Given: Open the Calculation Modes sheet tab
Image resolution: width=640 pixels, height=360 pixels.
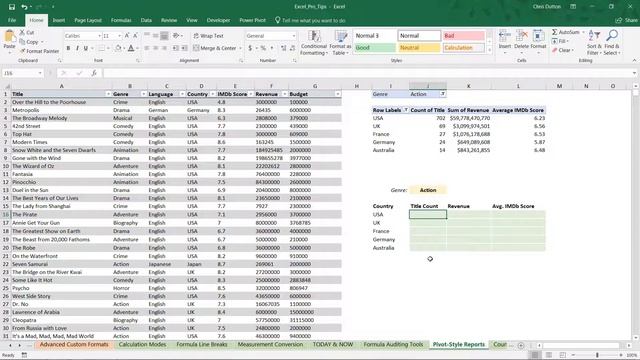Looking at the screenshot, I should point(142,344).
